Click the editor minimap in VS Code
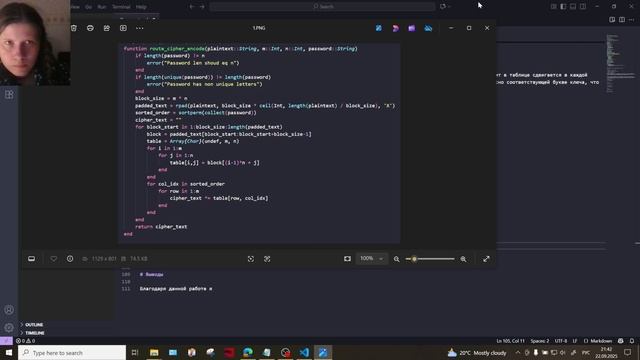This screenshot has width=640, height=360. coord(620,63)
